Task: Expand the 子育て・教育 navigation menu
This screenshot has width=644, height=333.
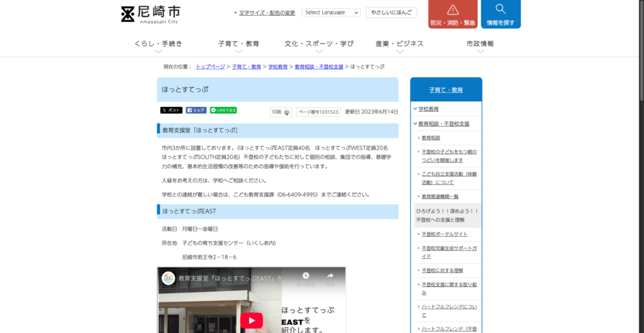Action: tap(238, 46)
